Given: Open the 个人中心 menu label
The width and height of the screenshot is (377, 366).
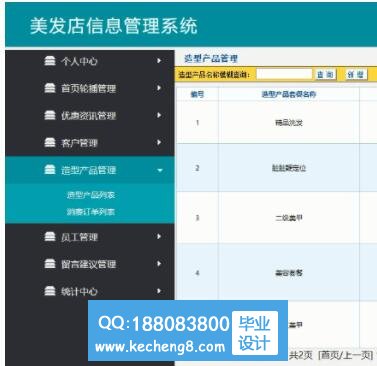Looking at the screenshot, I should pos(79,61).
